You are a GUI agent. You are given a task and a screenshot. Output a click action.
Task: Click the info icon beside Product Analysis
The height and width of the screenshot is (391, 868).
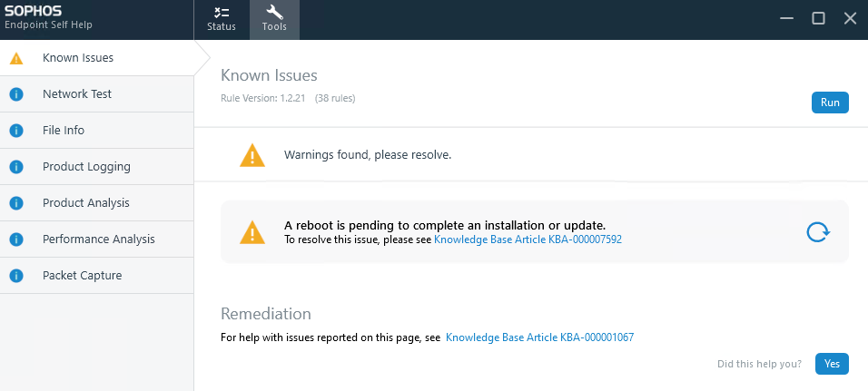tap(15, 203)
